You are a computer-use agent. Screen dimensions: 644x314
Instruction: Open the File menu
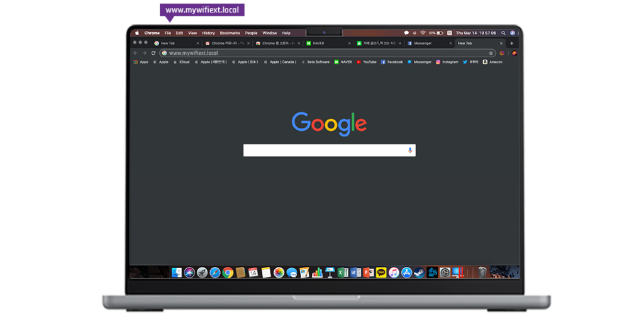point(168,33)
